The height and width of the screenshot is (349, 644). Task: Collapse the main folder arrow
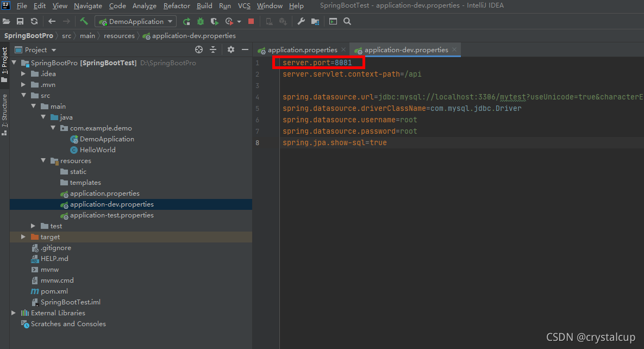coord(33,106)
